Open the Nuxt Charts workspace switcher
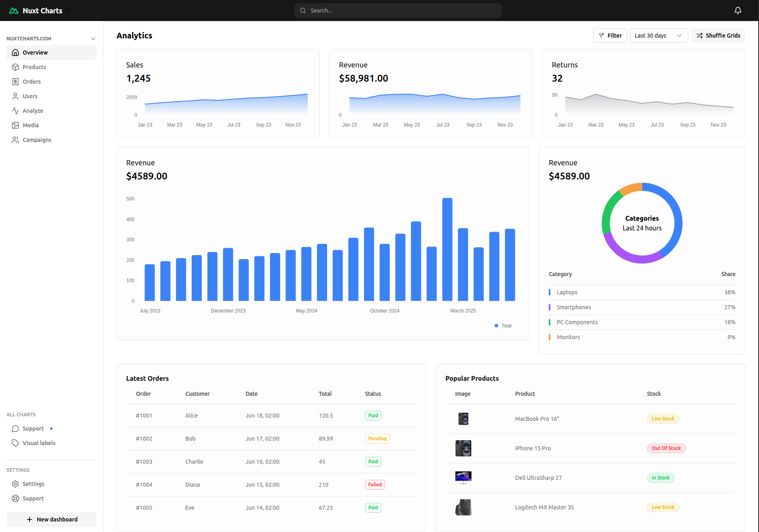759x532 pixels. 69,11
